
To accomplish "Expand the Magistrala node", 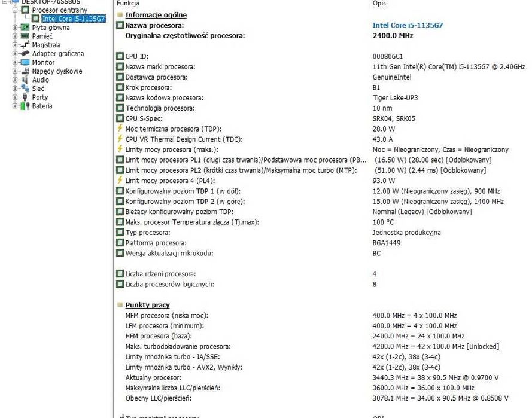I will (x=15, y=45).
